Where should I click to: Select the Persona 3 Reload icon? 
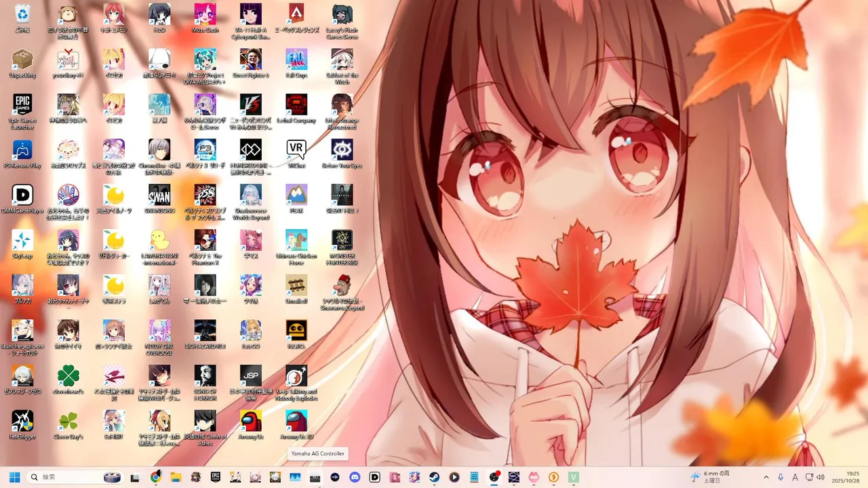[x=205, y=150]
